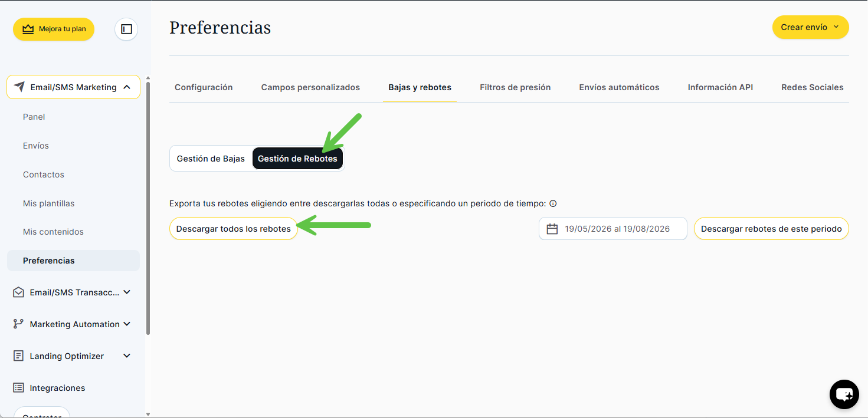This screenshot has width=868, height=418.
Task: Collapse the sidebar with the panel icon
Action: (x=126, y=29)
